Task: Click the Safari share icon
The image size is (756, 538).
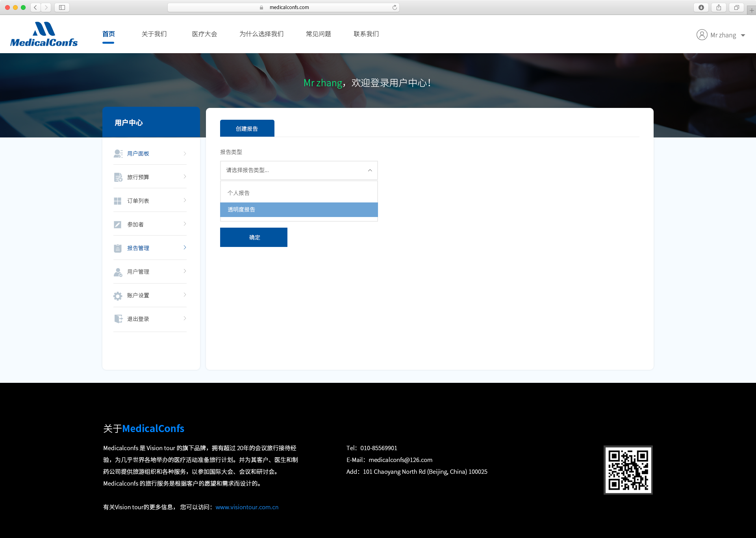Action: click(x=719, y=7)
